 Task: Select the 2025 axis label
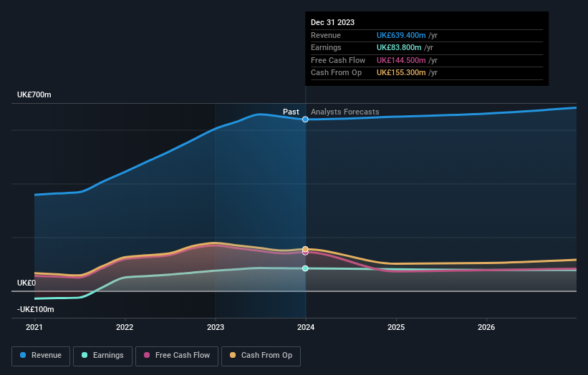[x=396, y=327]
